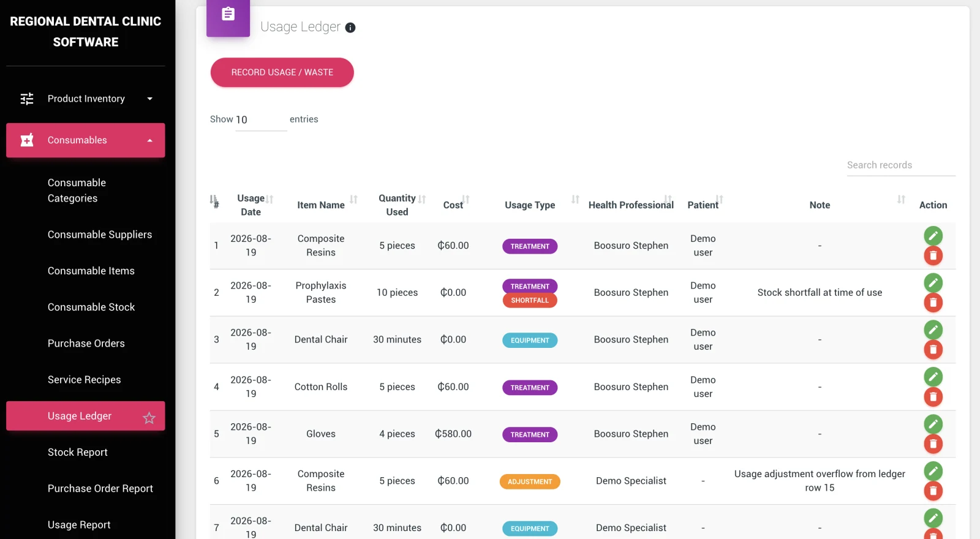The width and height of the screenshot is (980, 539).
Task: Open the entries-per-page dropdown showing 10
Action: (x=261, y=120)
